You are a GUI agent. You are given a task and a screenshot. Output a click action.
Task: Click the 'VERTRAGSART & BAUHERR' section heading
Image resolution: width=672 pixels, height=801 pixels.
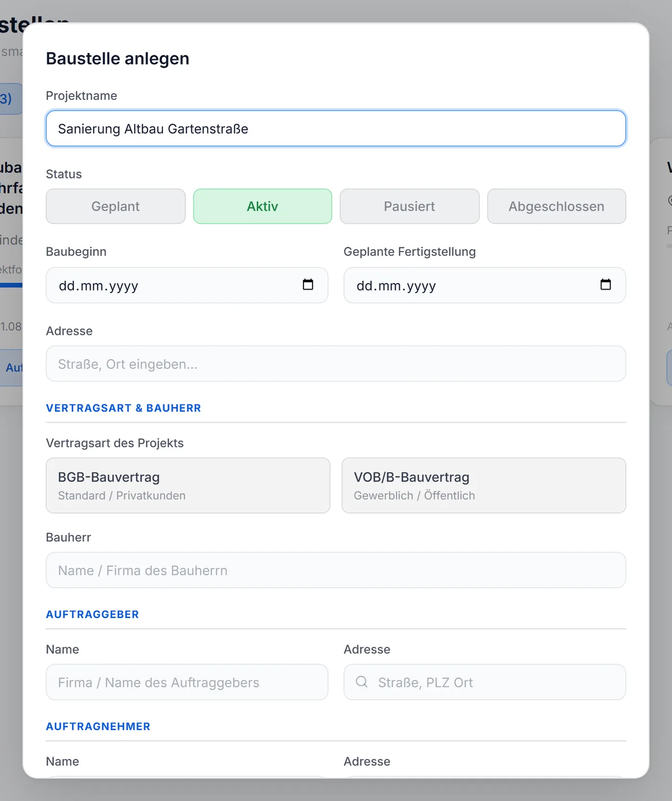coord(123,408)
